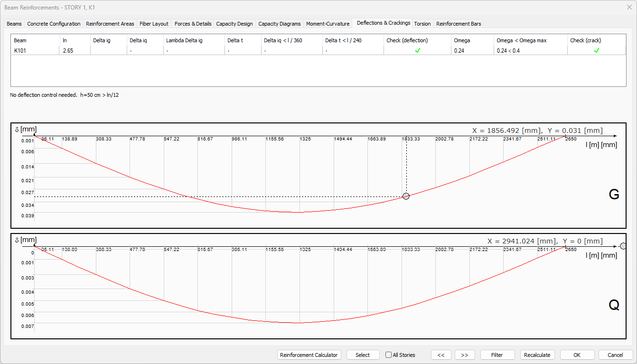
Task: Click the G load case label
Action: [x=614, y=195]
